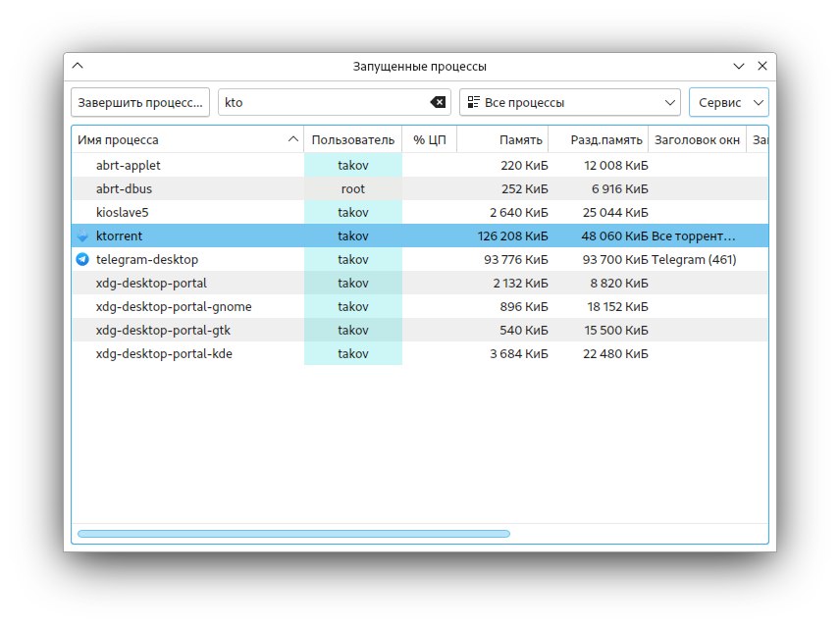Screen dimensions: 840x627
Task: Select the abrt-dbus process row
Action: pos(124,189)
